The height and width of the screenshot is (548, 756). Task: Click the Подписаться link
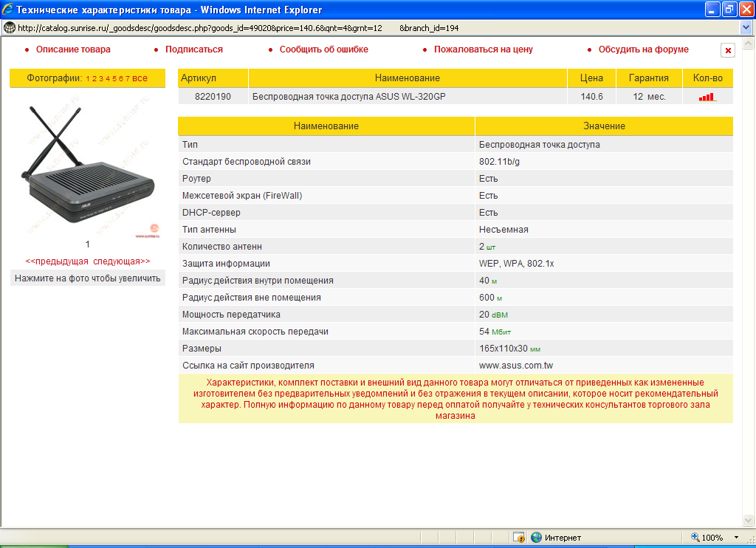194,49
